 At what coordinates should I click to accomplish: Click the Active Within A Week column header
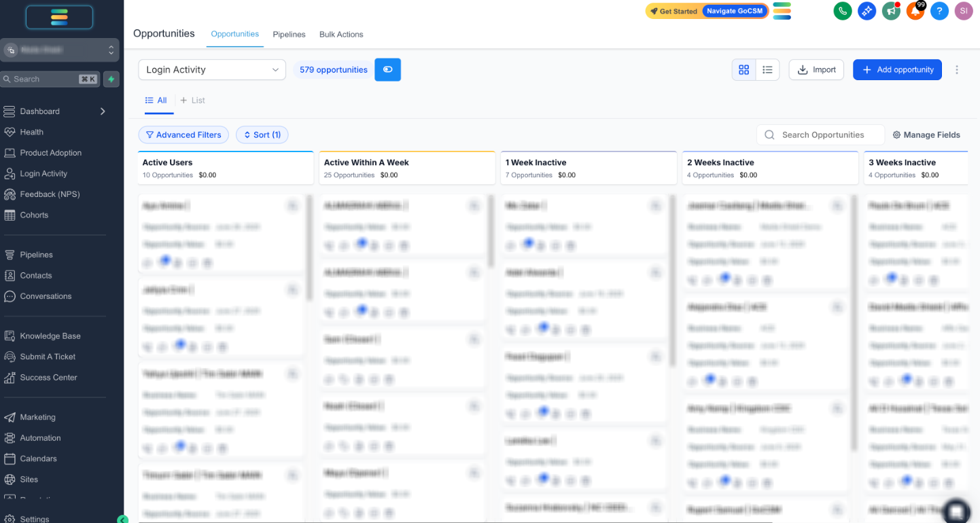[x=407, y=168]
